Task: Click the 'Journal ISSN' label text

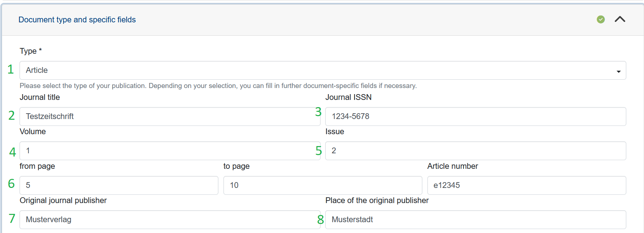Action: [348, 97]
